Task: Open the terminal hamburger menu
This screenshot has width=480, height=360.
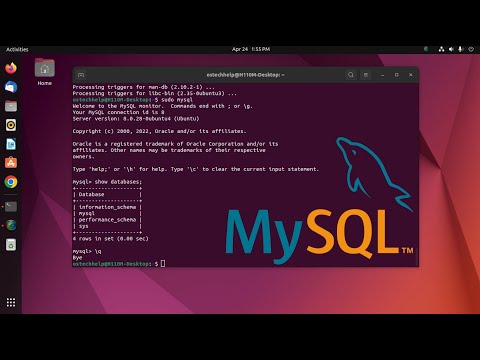Action: point(366,75)
